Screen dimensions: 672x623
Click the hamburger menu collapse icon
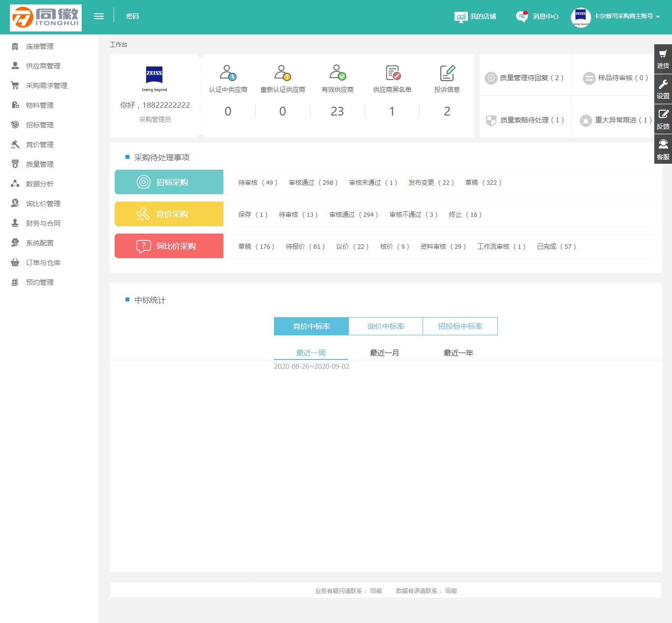99,16
